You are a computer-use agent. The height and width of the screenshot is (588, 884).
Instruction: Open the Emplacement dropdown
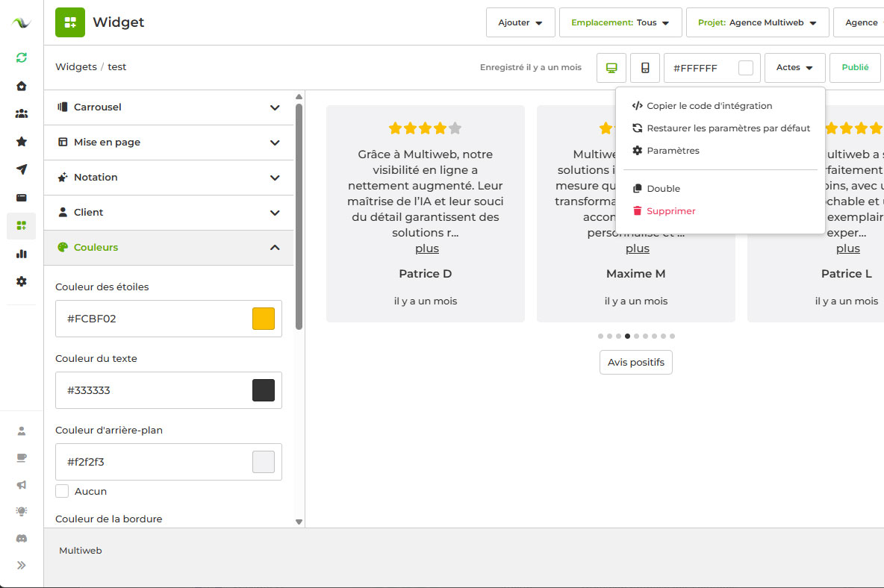618,22
